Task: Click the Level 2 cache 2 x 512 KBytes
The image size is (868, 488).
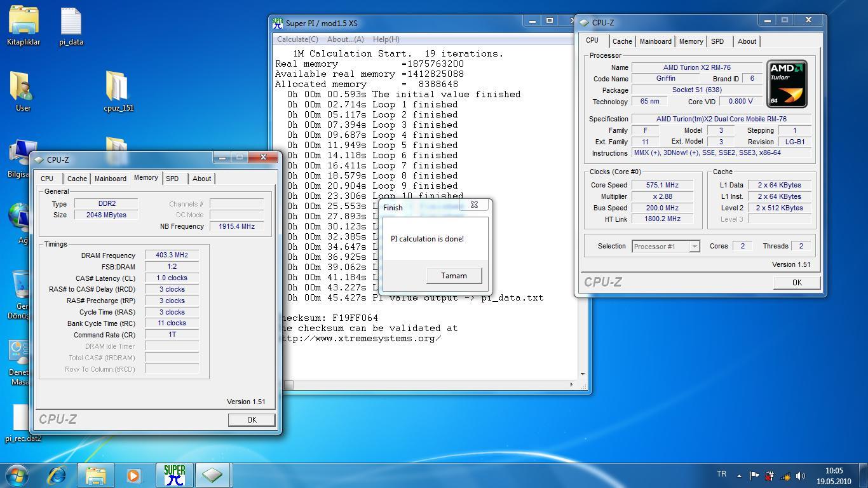Action: coord(780,208)
